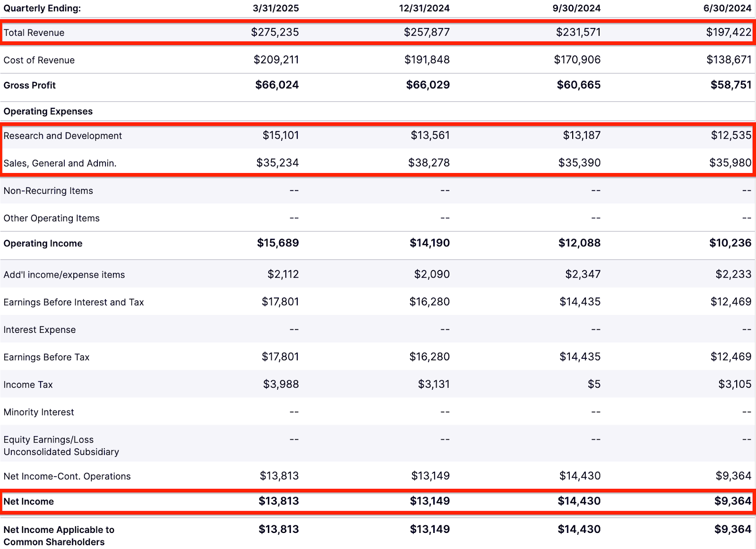This screenshot has height=549, width=756.
Task: Select Operating Income value $12,088
Action: 579,243
